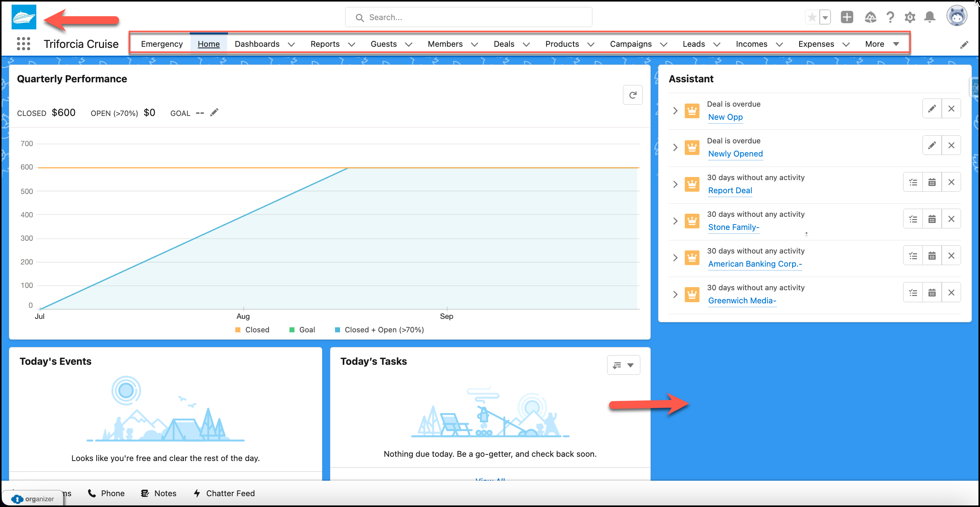980x507 pixels.
Task: Open the Help question mark icon
Action: [890, 17]
